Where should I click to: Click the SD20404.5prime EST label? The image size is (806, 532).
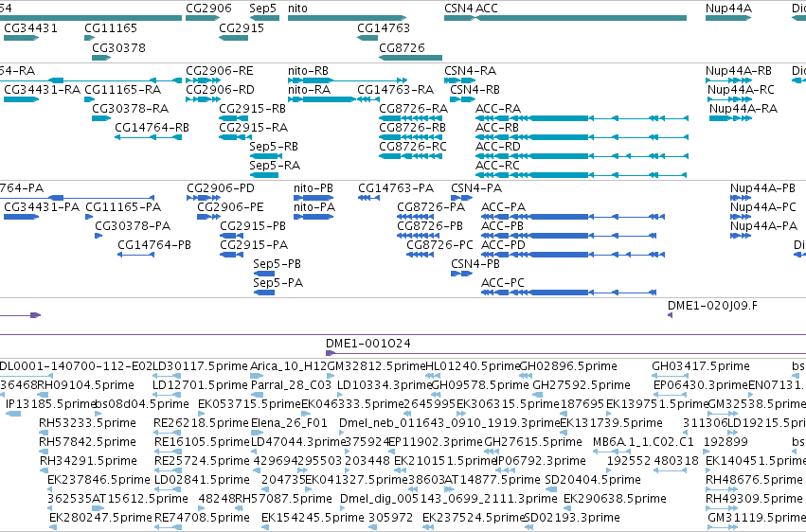pos(593,480)
